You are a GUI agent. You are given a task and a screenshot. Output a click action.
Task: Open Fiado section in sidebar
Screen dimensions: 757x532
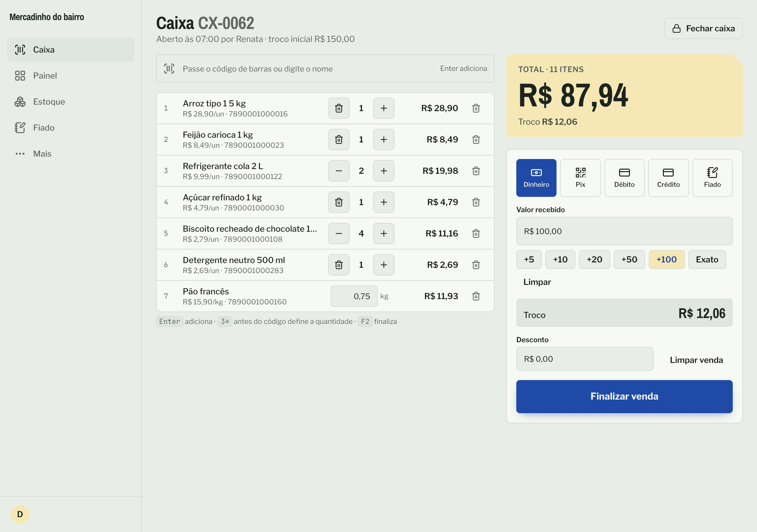click(71, 128)
